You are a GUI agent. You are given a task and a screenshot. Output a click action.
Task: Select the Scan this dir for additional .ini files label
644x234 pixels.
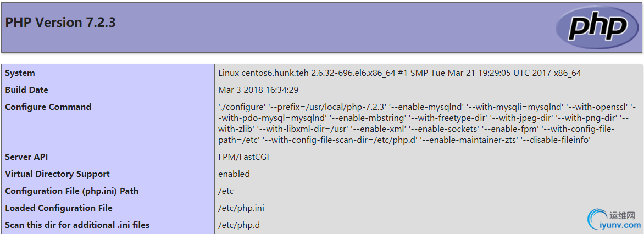point(77,225)
